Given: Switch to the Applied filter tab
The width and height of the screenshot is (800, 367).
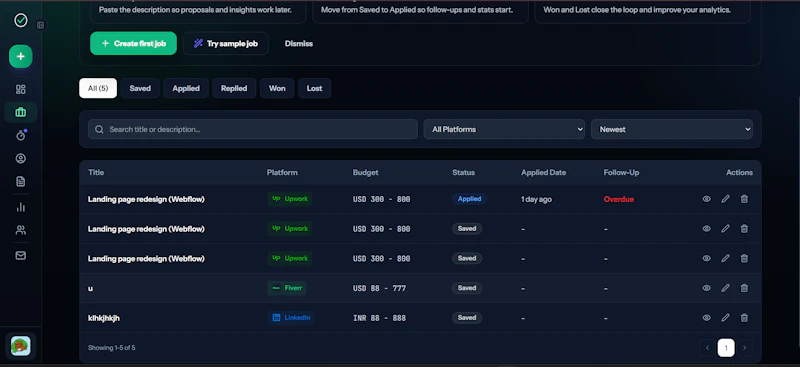Looking at the screenshot, I should (x=186, y=88).
